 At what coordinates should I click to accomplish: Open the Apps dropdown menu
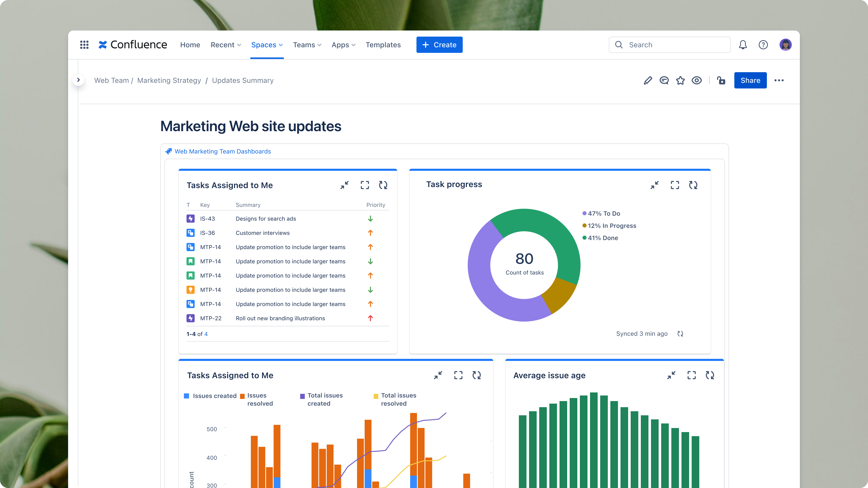tap(343, 45)
